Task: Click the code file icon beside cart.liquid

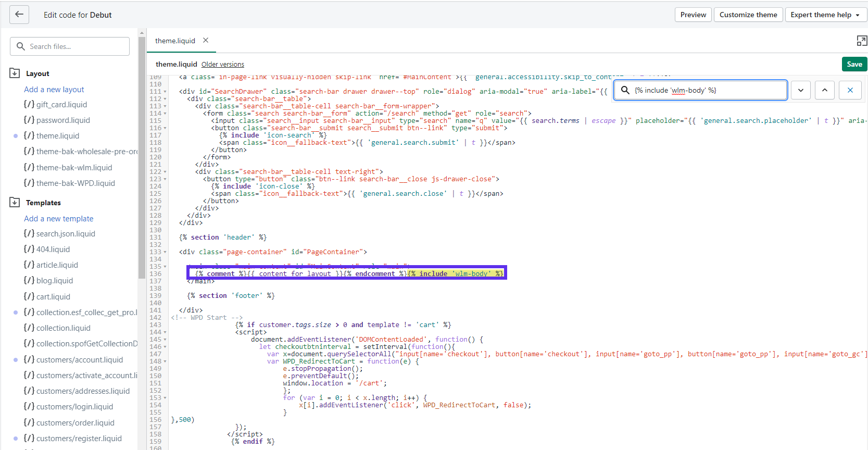Action: coord(29,296)
